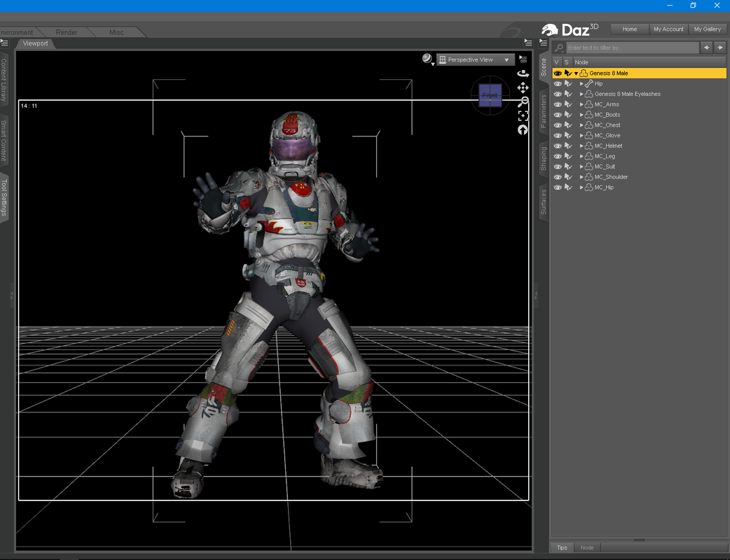Open My Account
The height and width of the screenshot is (560, 730).
pyautogui.click(x=668, y=29)
